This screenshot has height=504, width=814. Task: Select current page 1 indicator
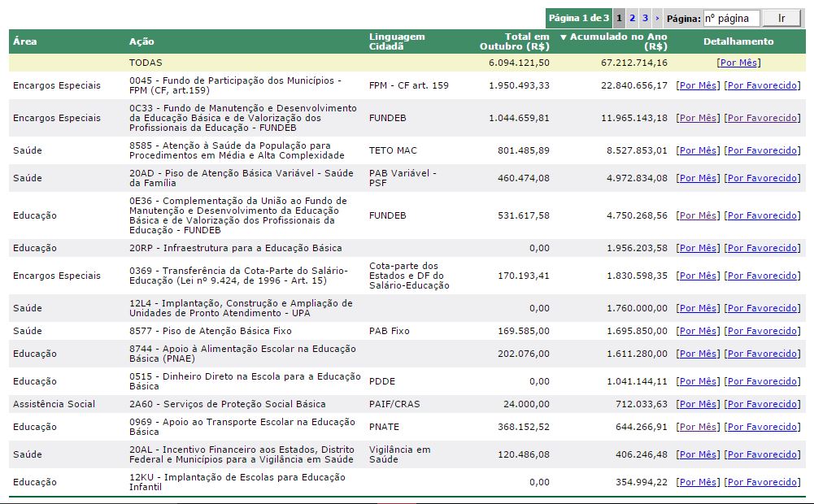[619, 18]
